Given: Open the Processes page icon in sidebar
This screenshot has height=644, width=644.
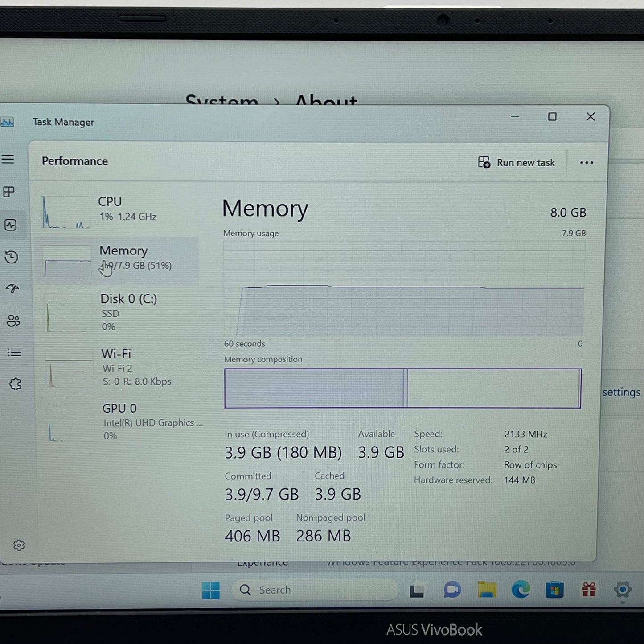Looking at the screenshot, I should pos(9,192).
